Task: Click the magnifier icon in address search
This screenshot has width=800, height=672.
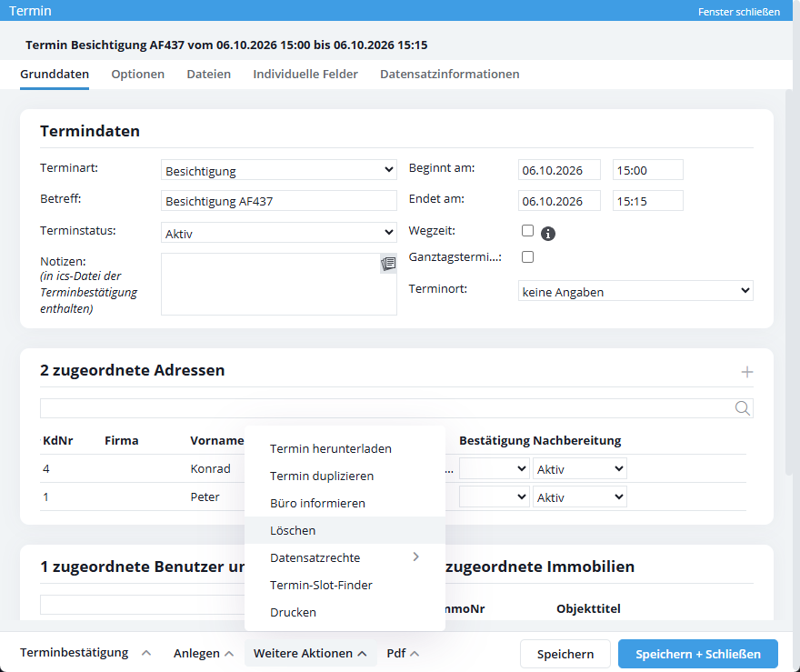Action: [743, 408]
